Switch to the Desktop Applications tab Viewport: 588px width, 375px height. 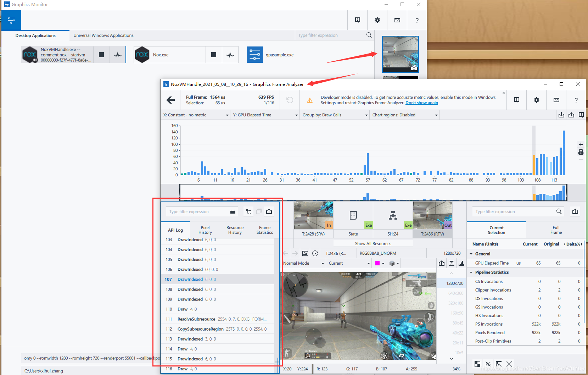[x=35, y=35]
